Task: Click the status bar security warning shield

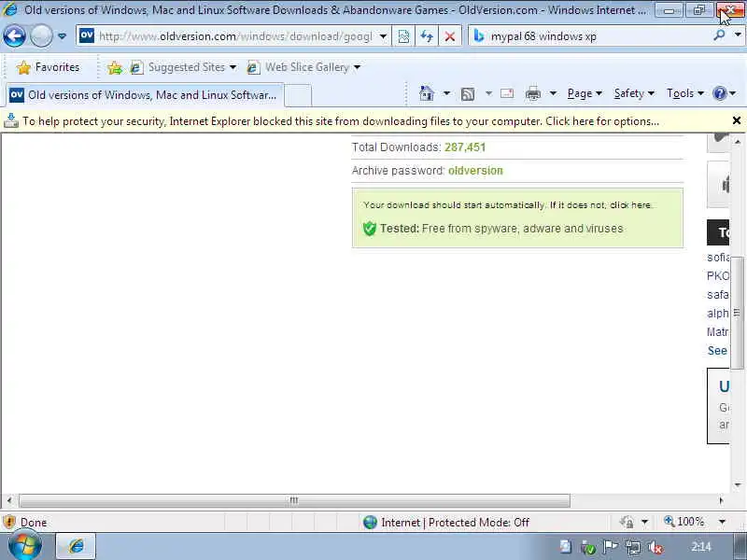Action: (9, 523)
